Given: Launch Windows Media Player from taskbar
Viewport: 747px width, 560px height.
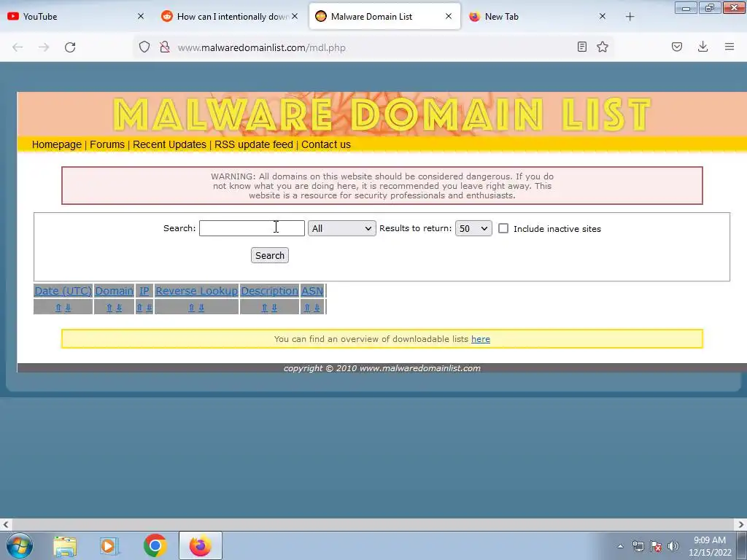Looking at the screenshot, I should click(109, 545).
